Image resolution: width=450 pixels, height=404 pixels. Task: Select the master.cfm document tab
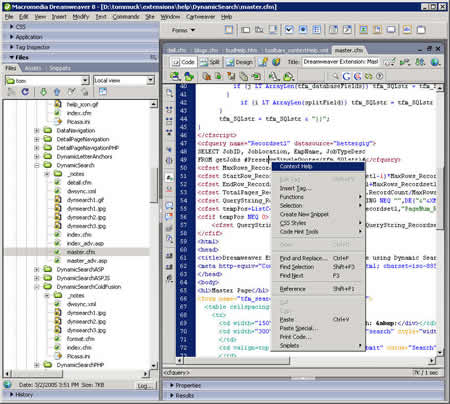coord(349,50)
